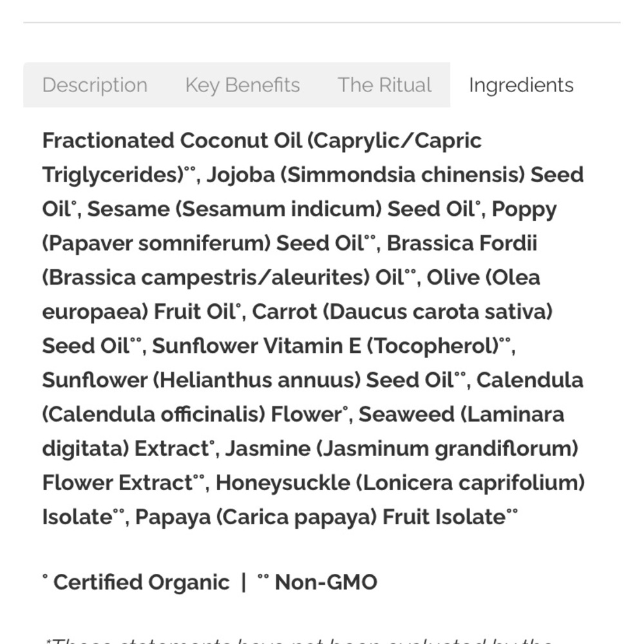Select The Ritual tab
Viewport: 644px width, 644px height.
point(384,85)
